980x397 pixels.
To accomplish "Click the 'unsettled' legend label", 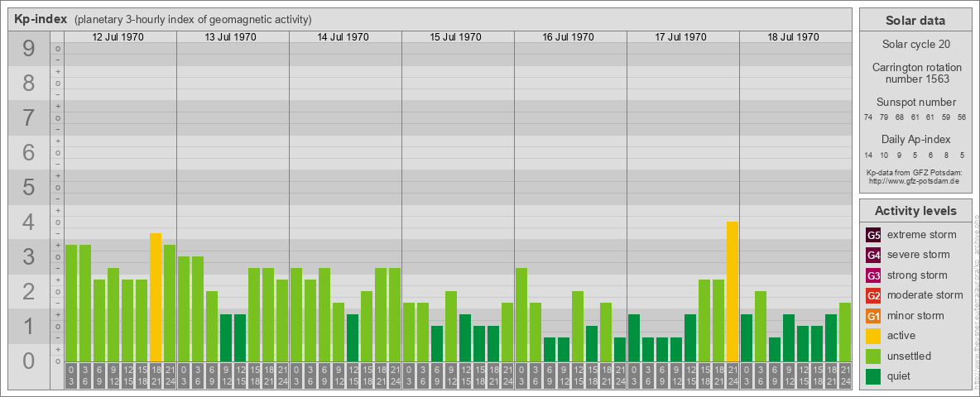I will (910, 356).
